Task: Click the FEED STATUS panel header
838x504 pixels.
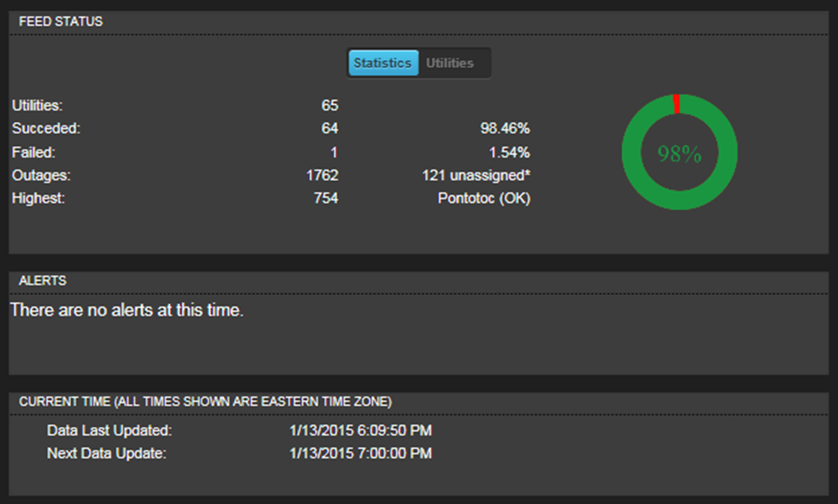Action: pos(61,22)
